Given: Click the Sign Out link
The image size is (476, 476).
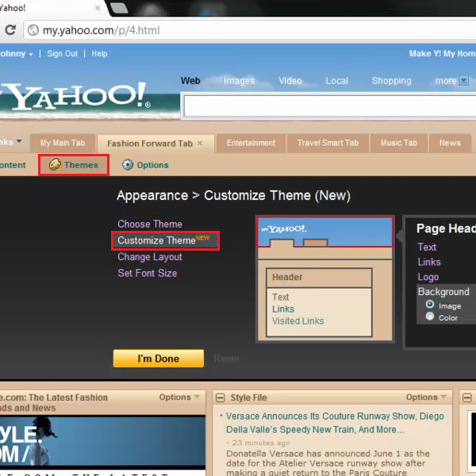Looking at the screenshot, I should click(x=62, y=54).
